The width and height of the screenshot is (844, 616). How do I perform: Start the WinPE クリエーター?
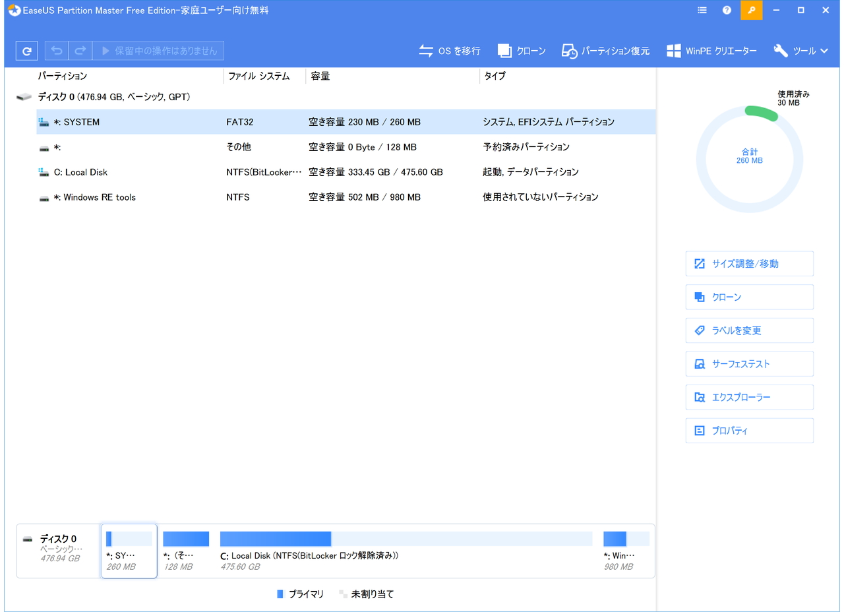711,50
